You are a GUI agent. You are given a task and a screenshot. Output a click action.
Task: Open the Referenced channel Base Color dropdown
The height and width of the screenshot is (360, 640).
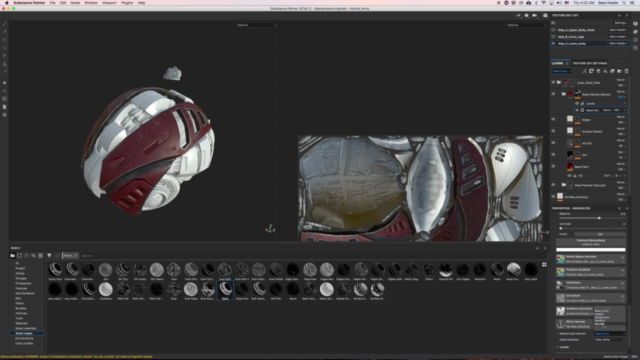pos(610,333)
